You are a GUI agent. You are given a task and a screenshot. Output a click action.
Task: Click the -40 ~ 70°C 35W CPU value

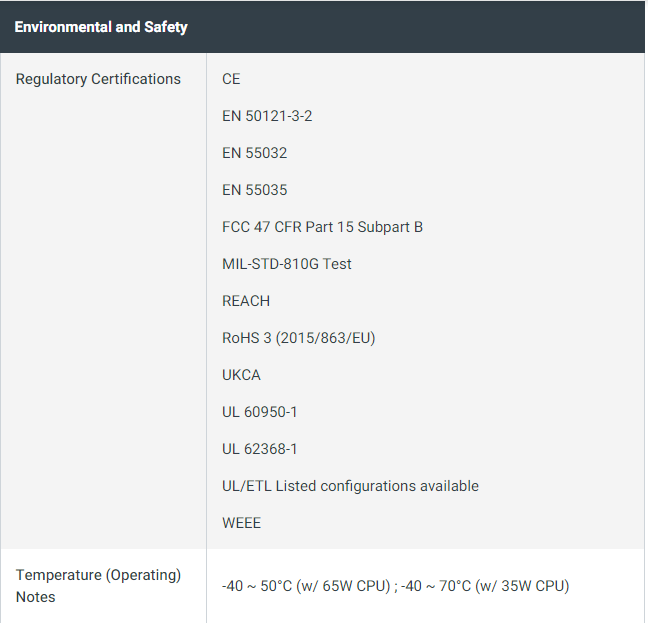click(x=485, y=586)
